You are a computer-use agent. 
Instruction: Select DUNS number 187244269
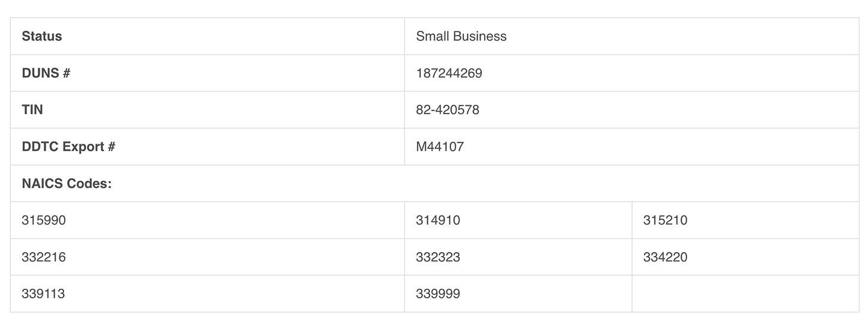coord(449,73)
